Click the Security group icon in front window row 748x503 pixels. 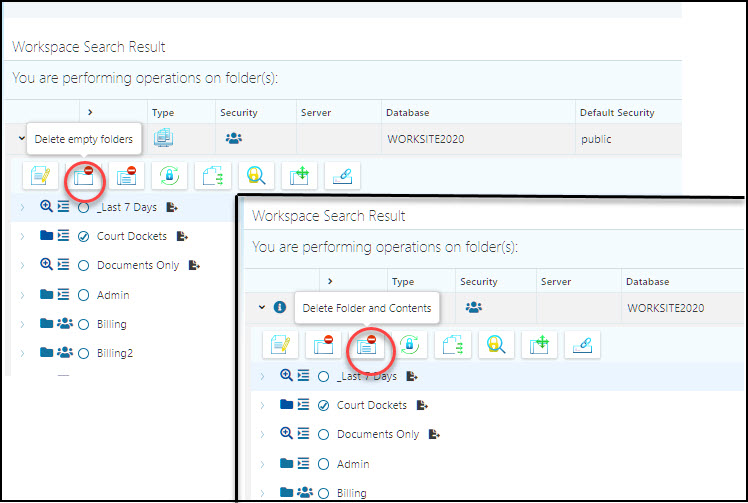[474, 307]
